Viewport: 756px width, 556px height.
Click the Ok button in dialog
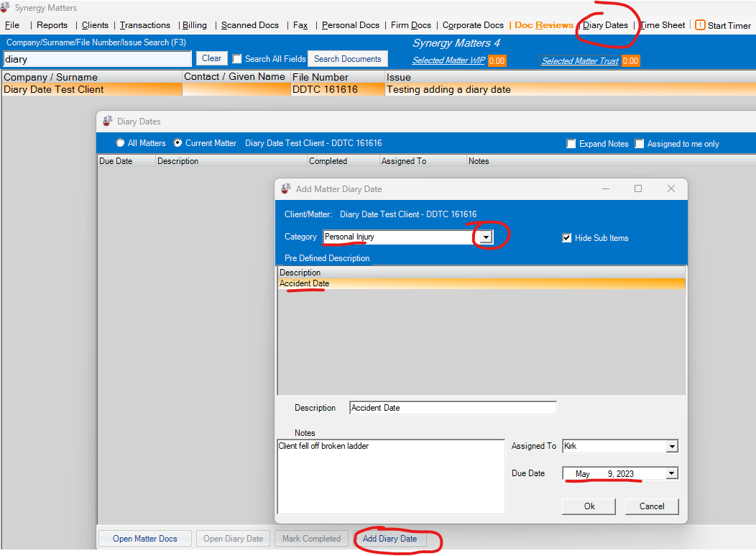(589, 506)
